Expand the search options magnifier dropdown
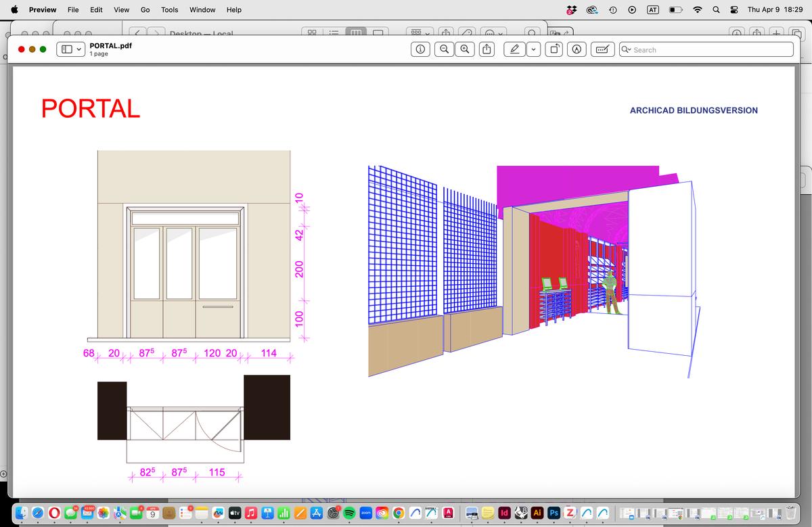812x527 pixels. 626,49
